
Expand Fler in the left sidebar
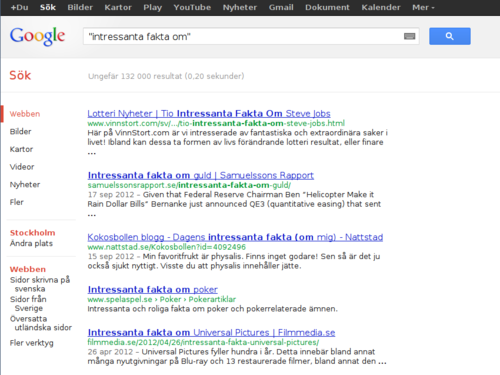pos(17,202)
